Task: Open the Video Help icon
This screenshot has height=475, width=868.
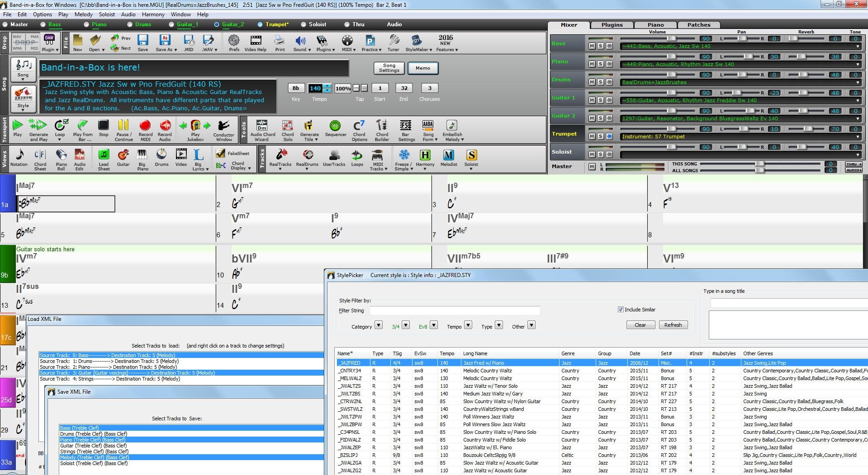Action: pyautogui.click(x=256, y=43)
